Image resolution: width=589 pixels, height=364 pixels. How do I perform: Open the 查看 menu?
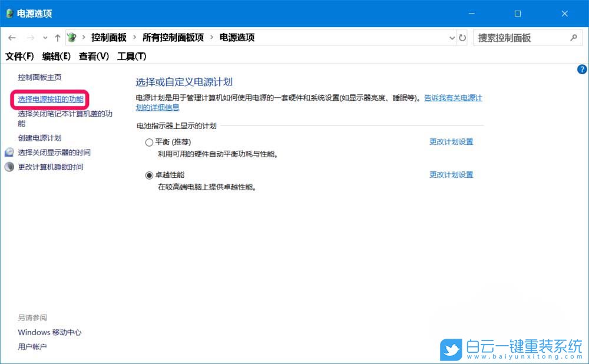(92, 56)
